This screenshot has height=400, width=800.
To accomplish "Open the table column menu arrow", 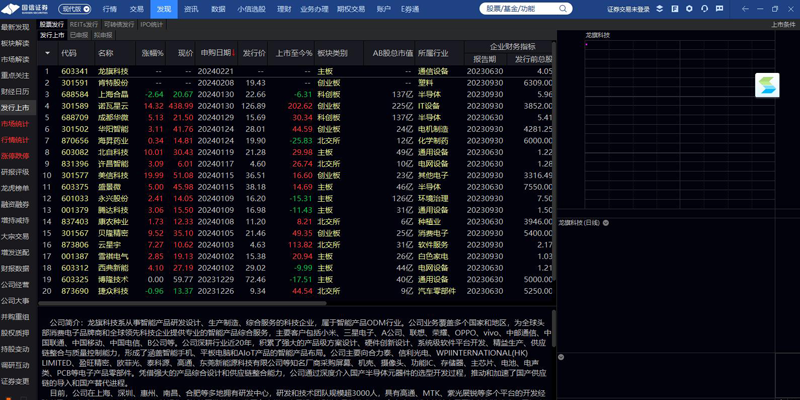I will tap(48, 53).
